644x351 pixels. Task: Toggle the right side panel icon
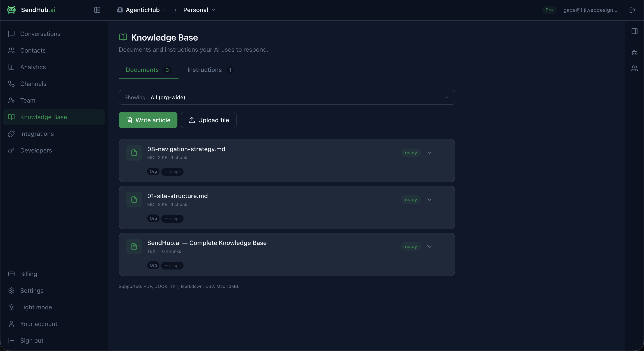coord(635,31)
